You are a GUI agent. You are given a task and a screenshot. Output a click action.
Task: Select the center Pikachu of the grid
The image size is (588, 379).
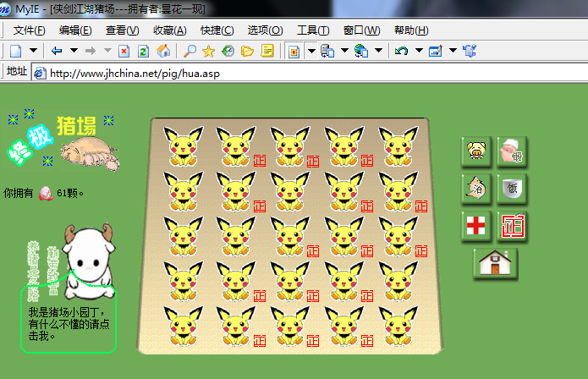[x=290, y=236]
